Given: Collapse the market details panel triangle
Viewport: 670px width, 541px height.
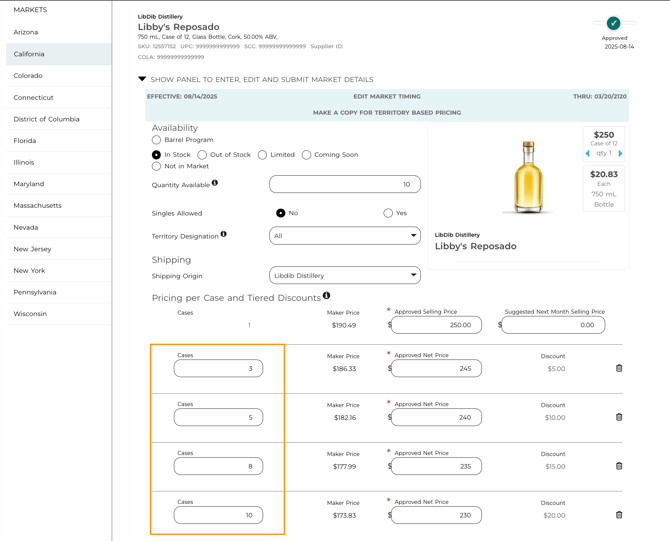Looking at the screenshot, I should 142,79.
